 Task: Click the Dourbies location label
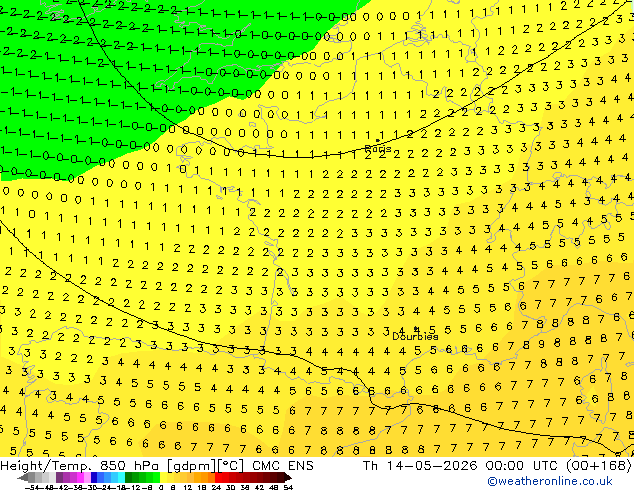[x=415, y=336]
